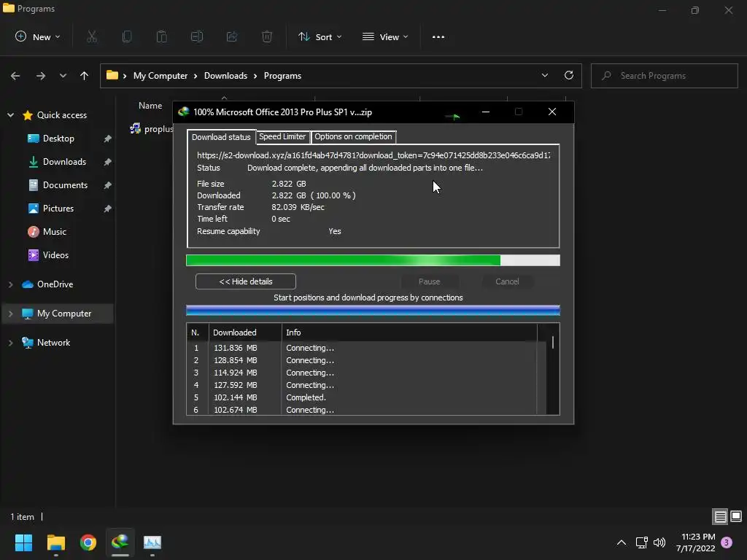The image size is (747, 560).
Task: Click the Copy icon in Explorer toolbar
Action: pyautogui.click(x=127, y=36)
